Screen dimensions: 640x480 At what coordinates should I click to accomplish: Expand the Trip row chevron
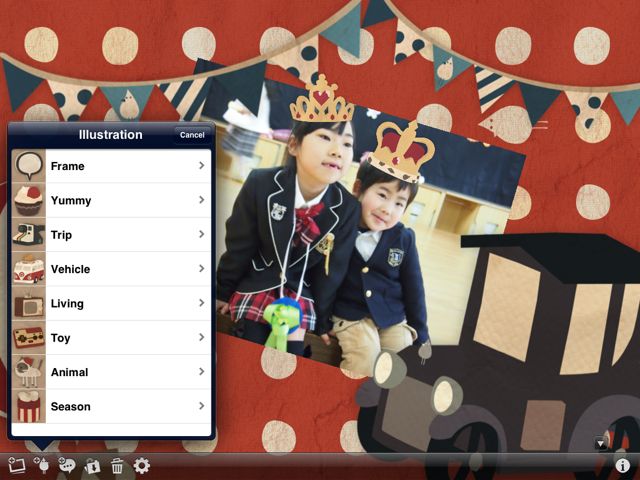pyautogui.click(x=202, y=234)
